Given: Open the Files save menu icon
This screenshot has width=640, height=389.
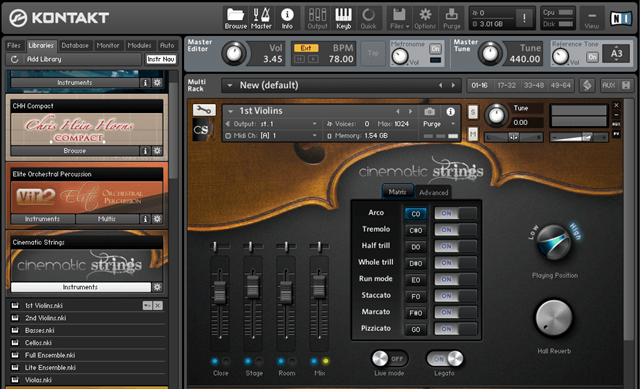Looking at the screenshot, I should pyautogui.click(x=399, y=18).
